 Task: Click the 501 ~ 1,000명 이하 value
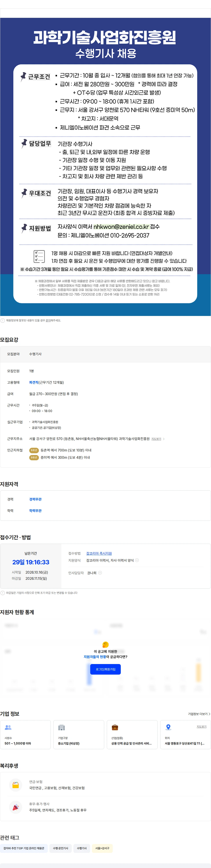coord(18,743)
